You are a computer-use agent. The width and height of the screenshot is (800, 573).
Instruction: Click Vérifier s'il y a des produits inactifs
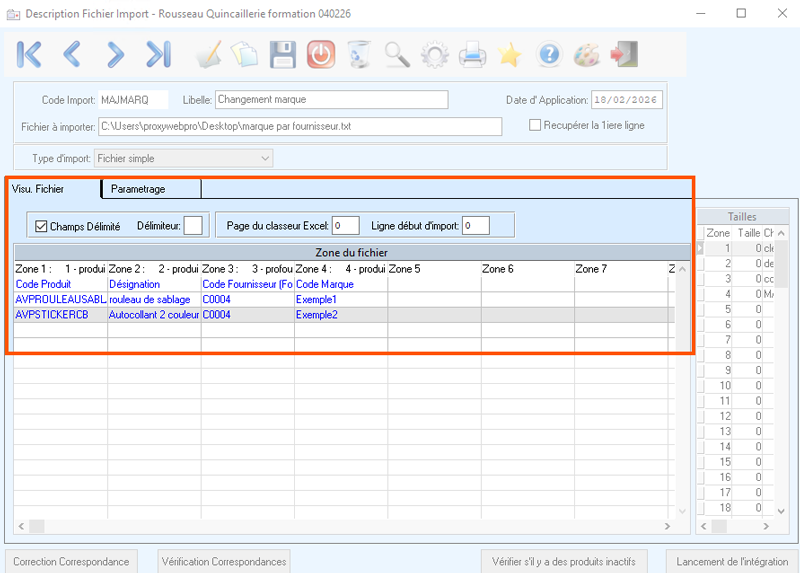click(564, 562)
